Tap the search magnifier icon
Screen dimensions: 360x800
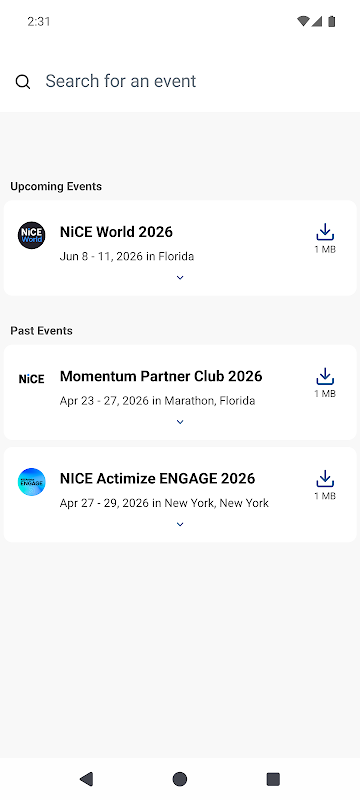click(22, 82)
